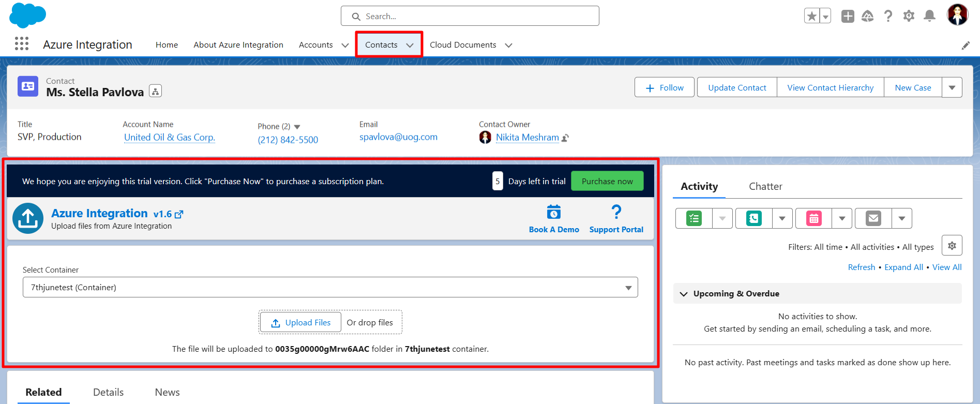The width and height of the screenshot is (980, 404).
Task: Click the Upload Files button
Action: point(300,322)
